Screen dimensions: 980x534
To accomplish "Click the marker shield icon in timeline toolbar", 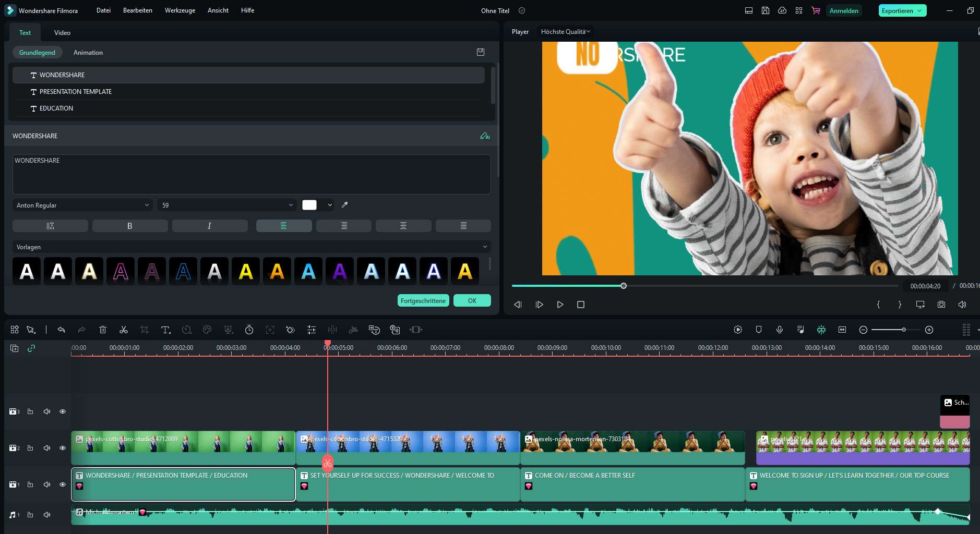I will tap(759, 330).
